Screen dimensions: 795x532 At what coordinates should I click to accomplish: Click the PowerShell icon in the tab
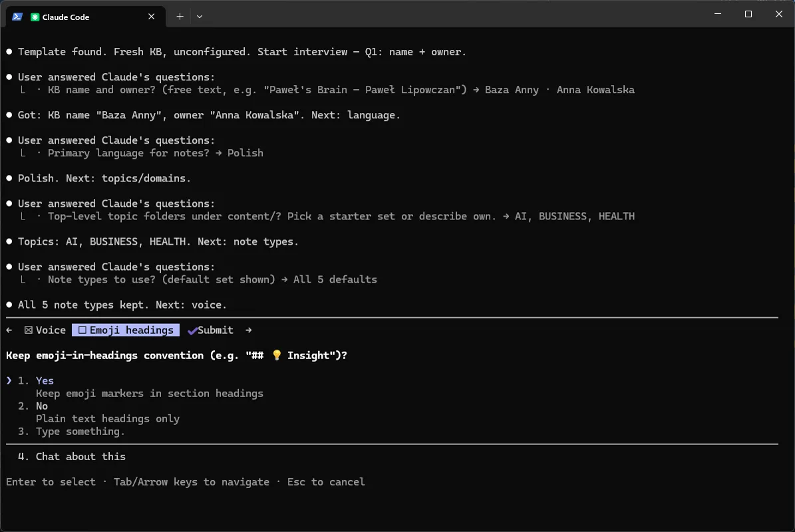click(17, 17)
